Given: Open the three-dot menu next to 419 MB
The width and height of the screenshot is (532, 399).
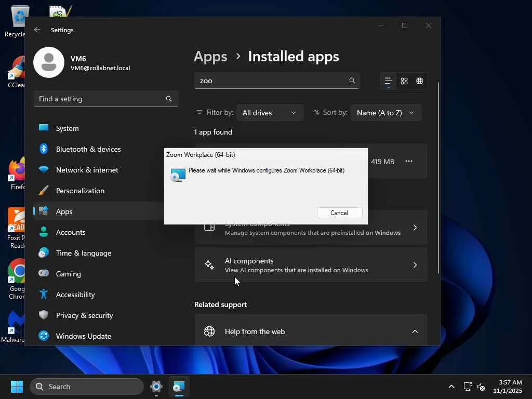Looking at the screenshot, I should point(409,161).
